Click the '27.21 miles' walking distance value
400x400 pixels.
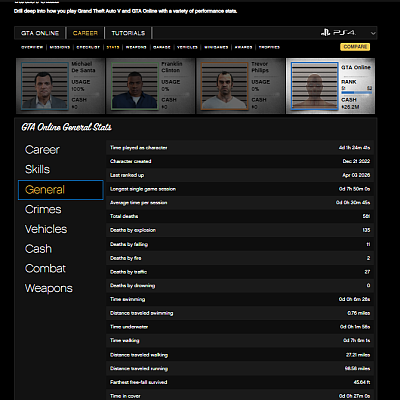pyautogui.click(x=358, y=355)
